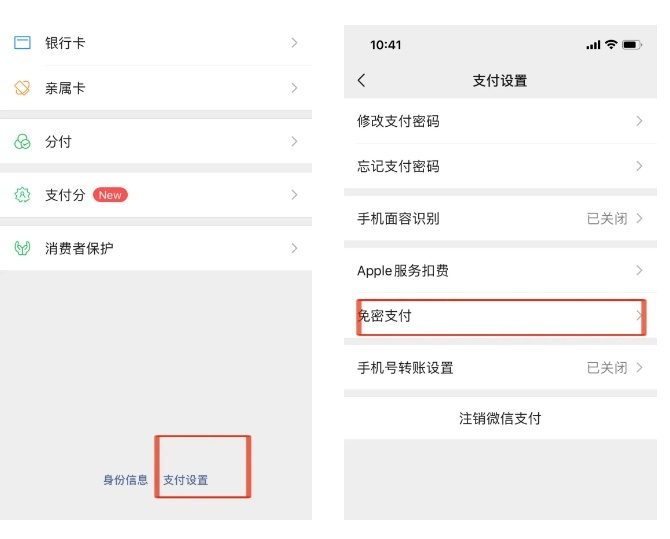Click the 支付分 score icon
Screen dimensions: 670x539
[x=22, y=195]
